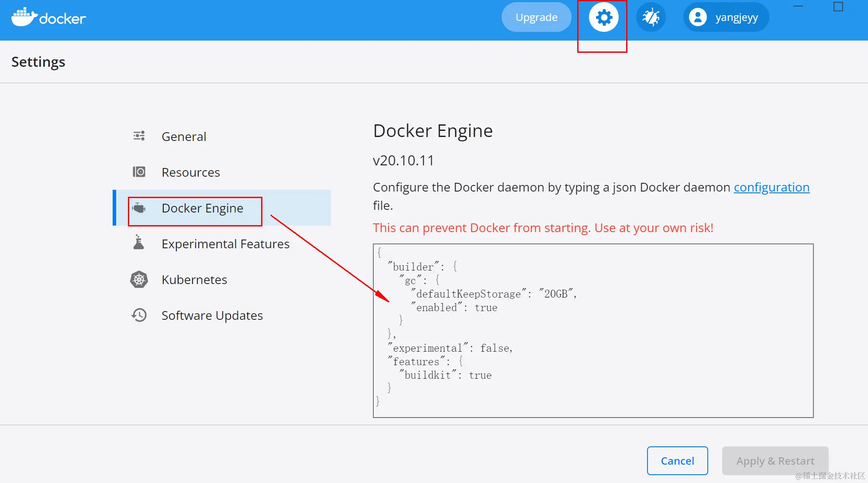Select Experimental Features in the sidebar

225,244
